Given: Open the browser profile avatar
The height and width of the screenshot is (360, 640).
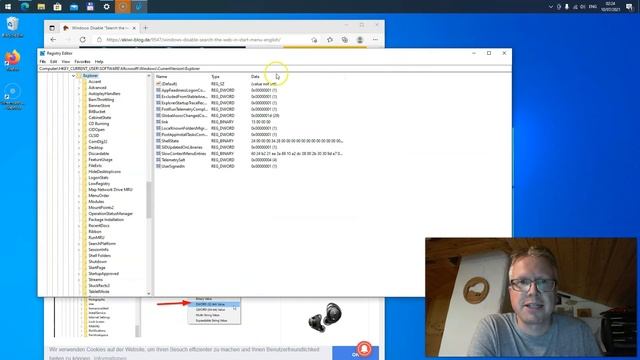Looking at the screenshot, I should [360, 40].
